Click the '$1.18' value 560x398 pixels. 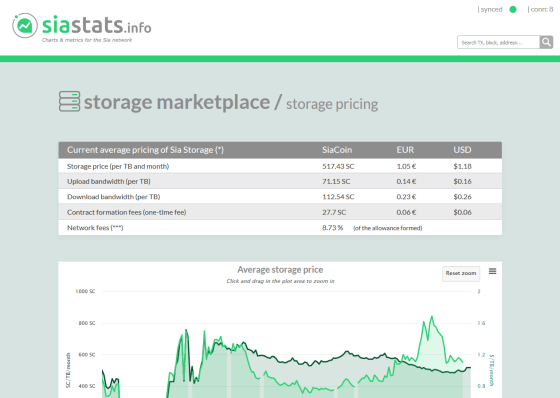(x=462, y=166)
